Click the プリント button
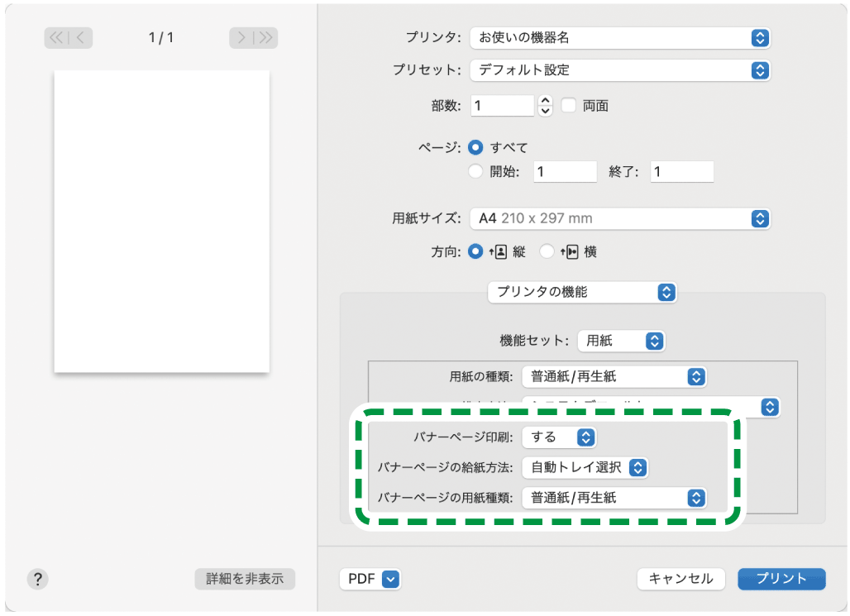 [x=781, y=579]
